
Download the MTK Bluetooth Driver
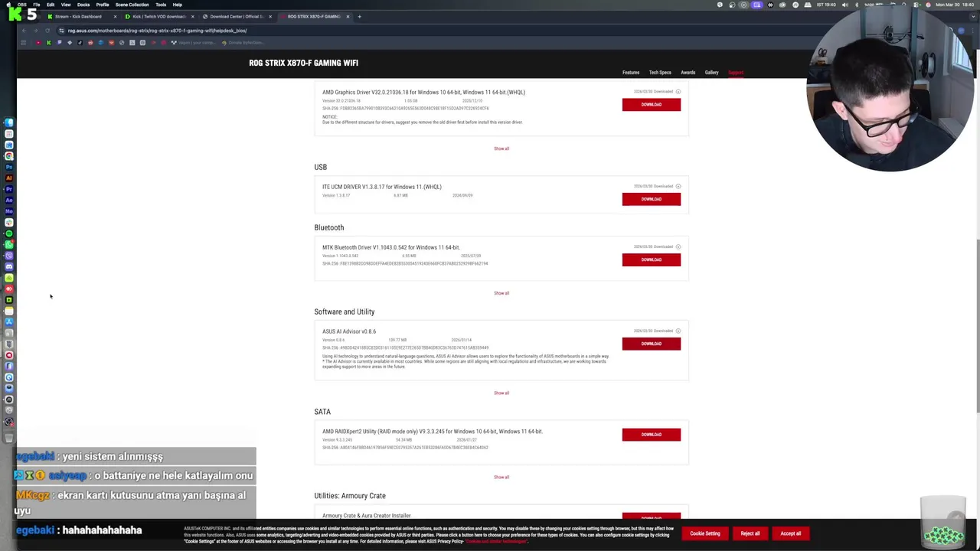coord(652,259)
